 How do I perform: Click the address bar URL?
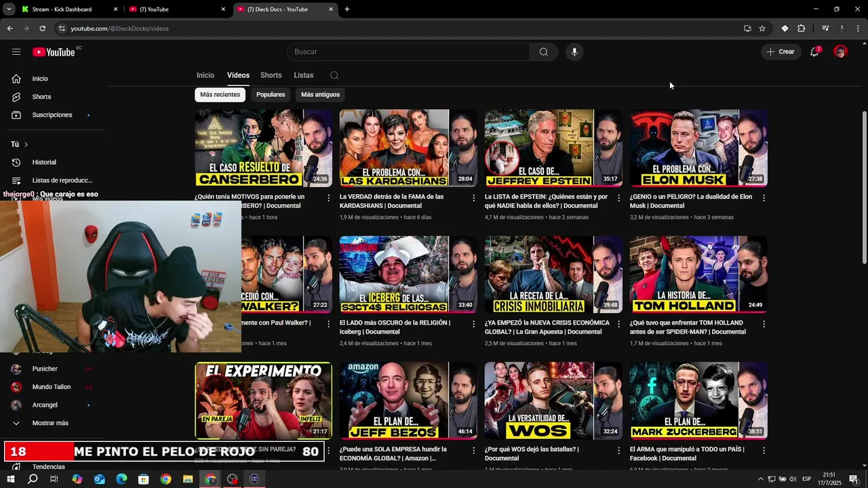119,28
